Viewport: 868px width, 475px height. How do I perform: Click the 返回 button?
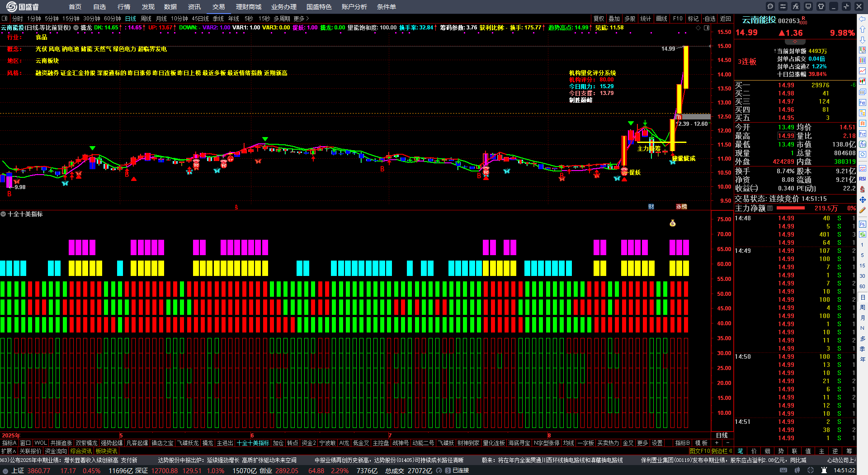pyautogui.click(x=725, y=19)
